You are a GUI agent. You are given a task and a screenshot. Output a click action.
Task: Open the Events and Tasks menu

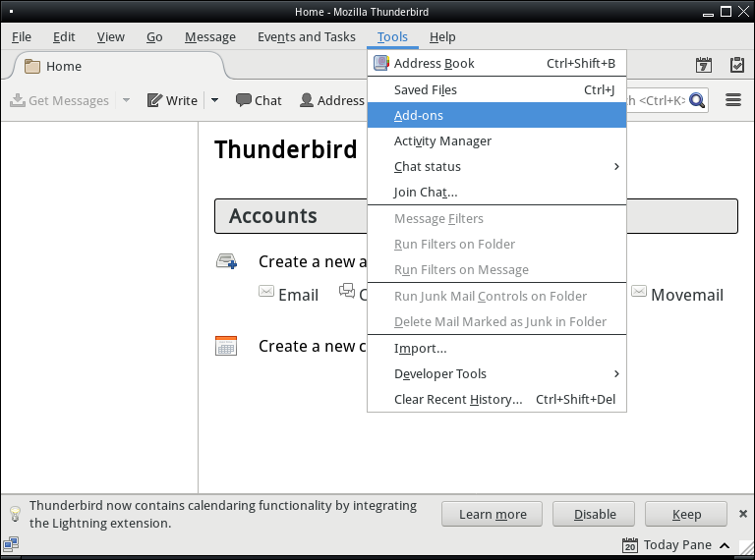click(307, 37)
